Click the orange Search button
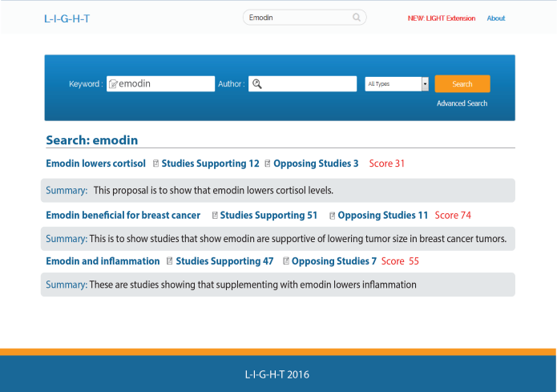557x392 pixels. [x=462, y=84]
